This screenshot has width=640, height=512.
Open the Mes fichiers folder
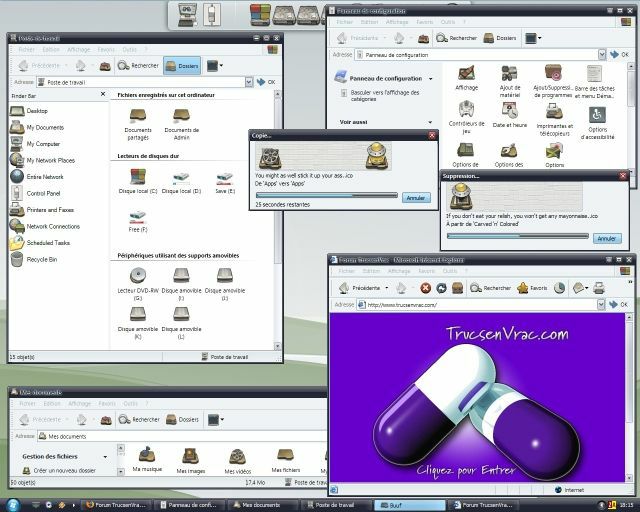pos(286,461)
